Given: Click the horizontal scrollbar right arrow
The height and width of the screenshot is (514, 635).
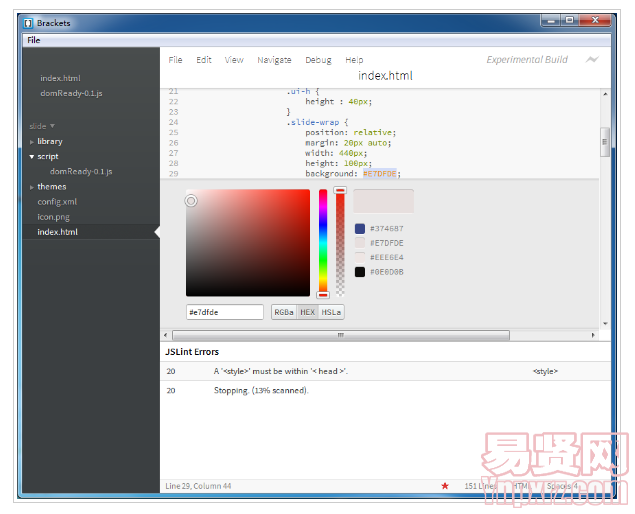Looking at the screenshot, I should click(x=593, y=335).
